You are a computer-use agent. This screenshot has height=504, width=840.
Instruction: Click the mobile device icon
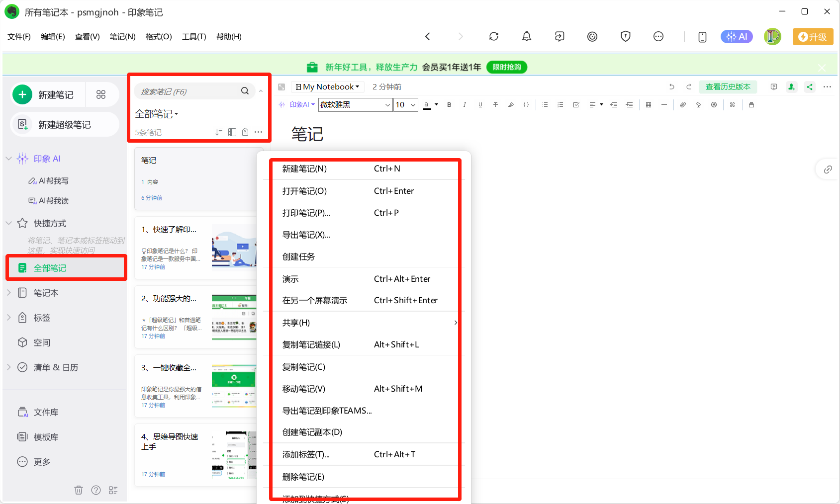[702, 37]
